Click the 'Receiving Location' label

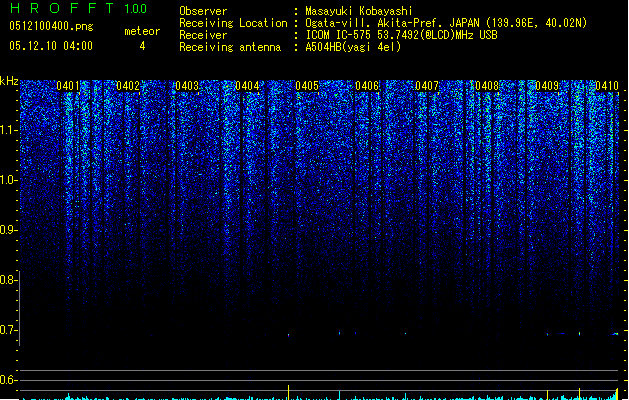coord(233,23)
